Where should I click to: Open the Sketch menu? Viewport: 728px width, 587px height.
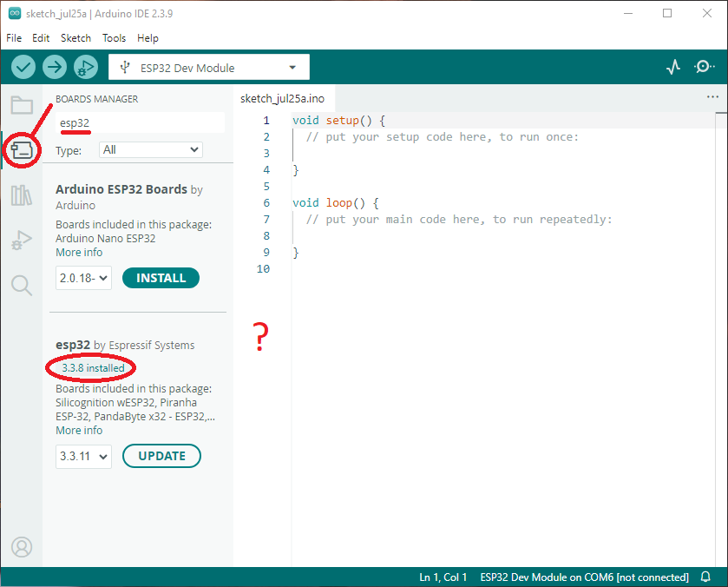75,38
